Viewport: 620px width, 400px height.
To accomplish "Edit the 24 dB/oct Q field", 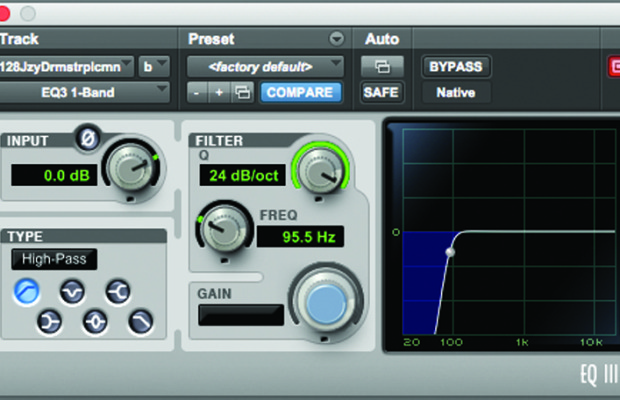I will (242, 175).
